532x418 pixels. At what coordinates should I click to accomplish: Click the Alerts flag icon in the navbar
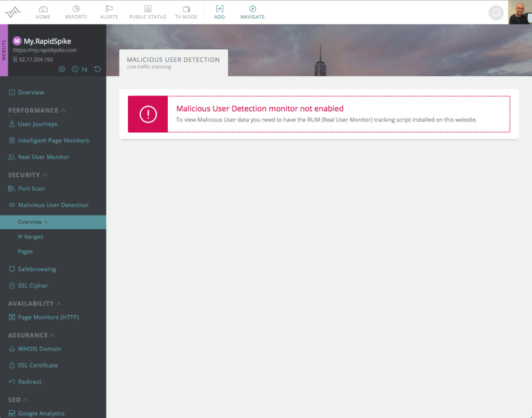tap(109, 12)
